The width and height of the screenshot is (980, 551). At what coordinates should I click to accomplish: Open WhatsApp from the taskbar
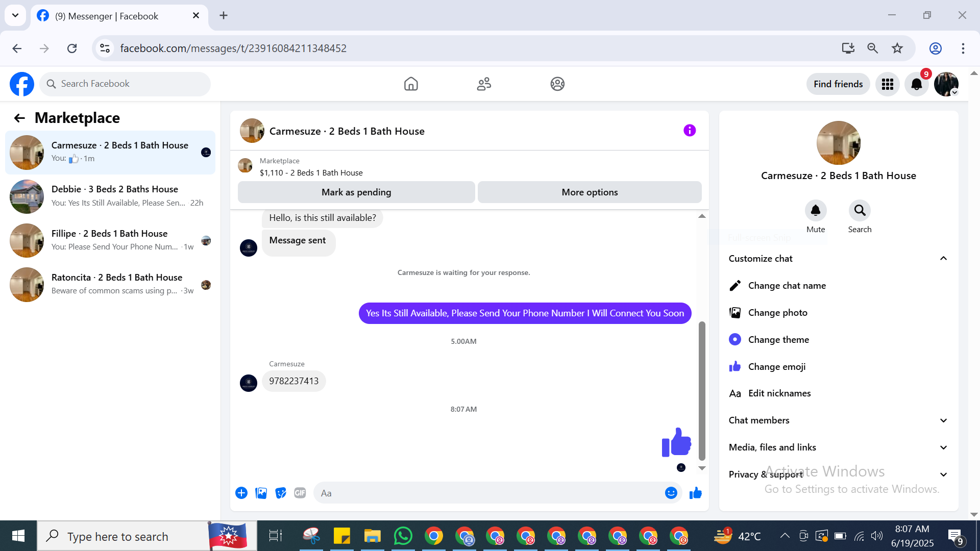click(403, 536)
